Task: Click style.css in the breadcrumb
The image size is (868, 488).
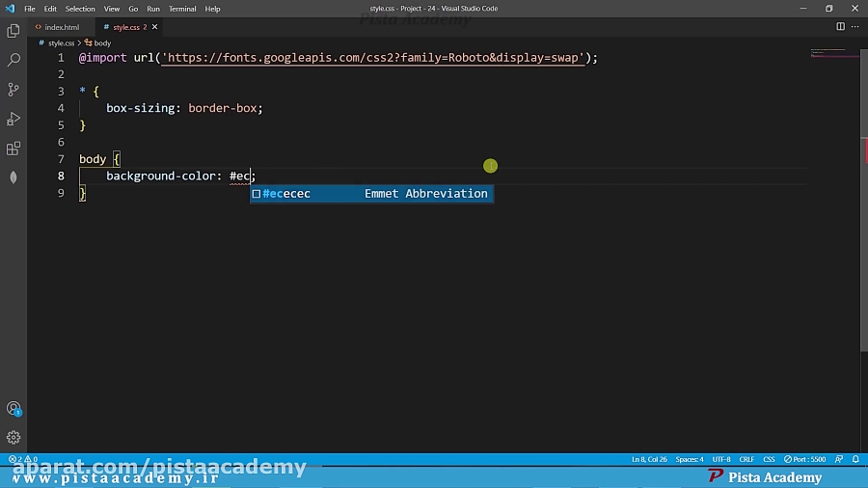Action: point(61,42)
